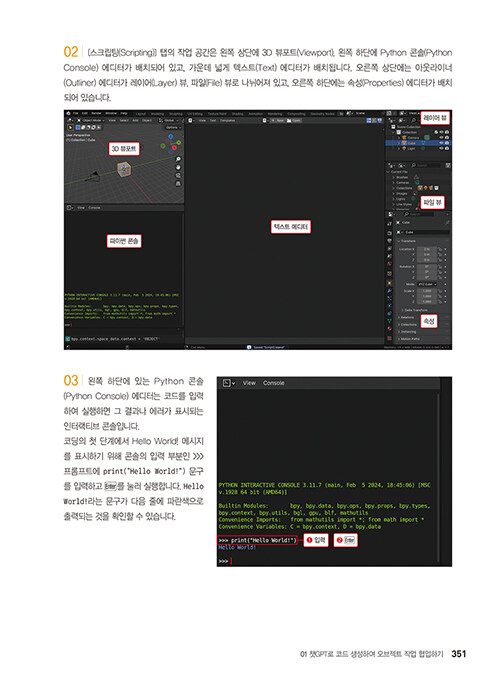Open the Options dropdown in the 3D viewport
The image size is (500, 684).
click(173, 127)
